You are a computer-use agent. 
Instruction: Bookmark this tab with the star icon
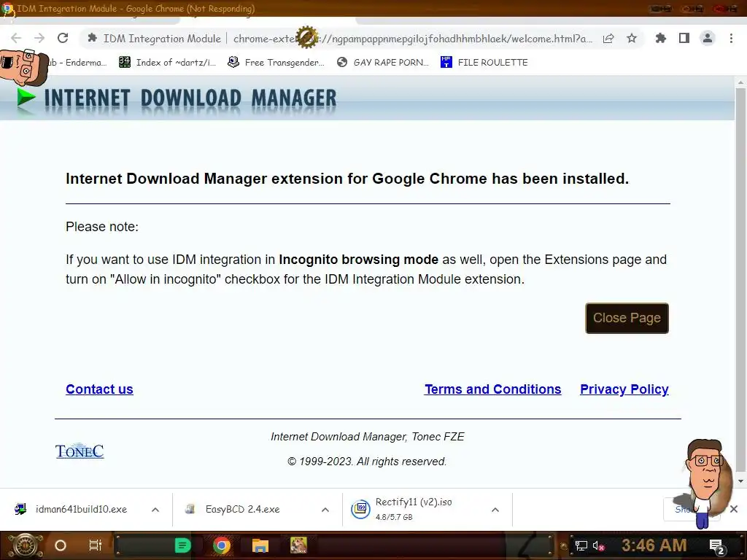coord(632,38)
